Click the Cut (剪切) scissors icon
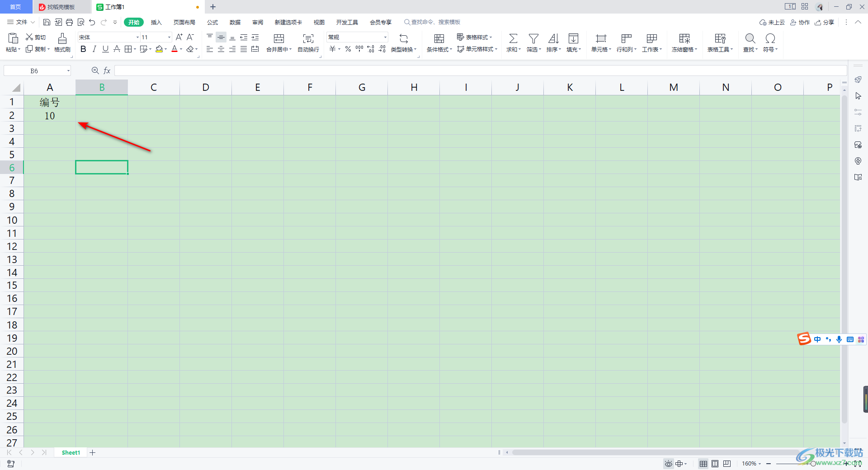The image size is (868, 470). coord(29,37)
